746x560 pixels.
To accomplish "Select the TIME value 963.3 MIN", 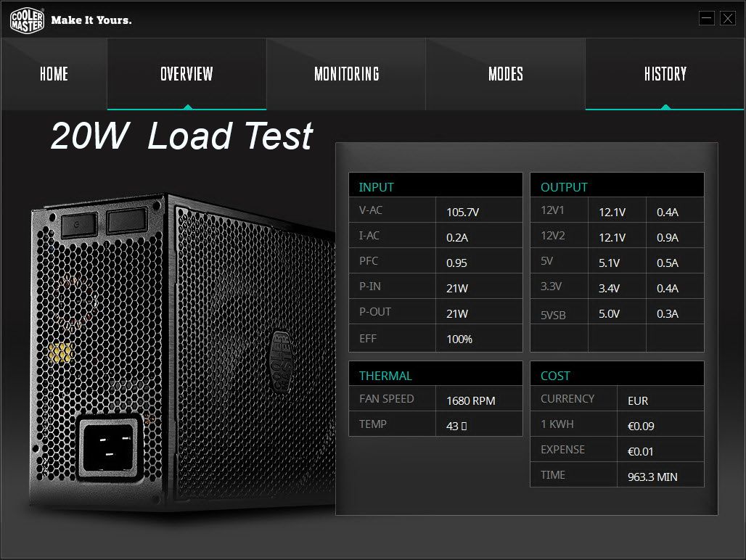I will coord(652,477).
